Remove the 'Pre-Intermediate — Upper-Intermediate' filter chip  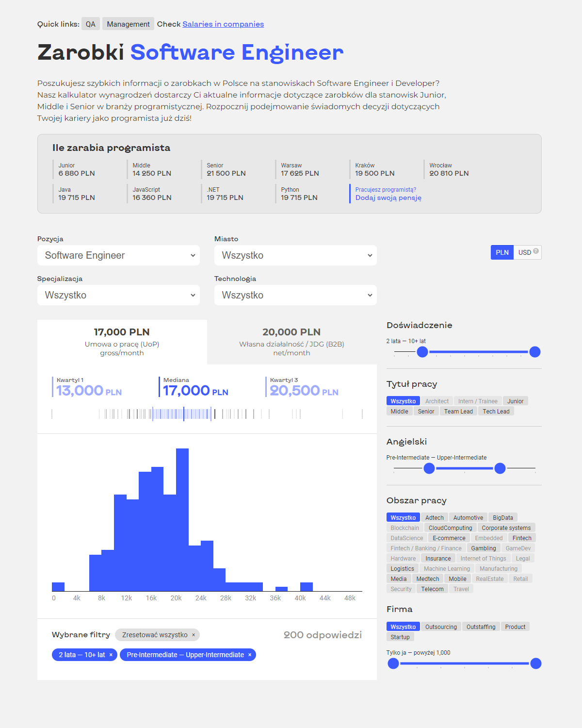click(x=249, y=655)
